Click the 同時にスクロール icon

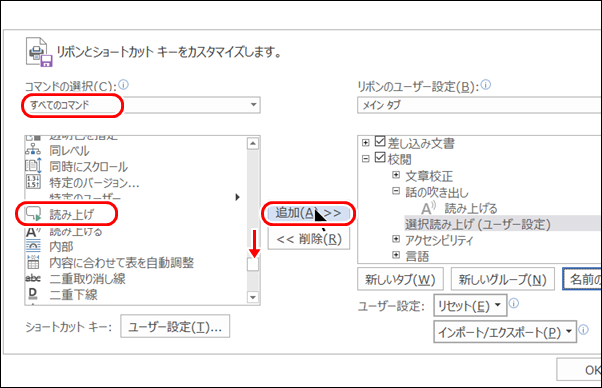[x=33, y=166]
